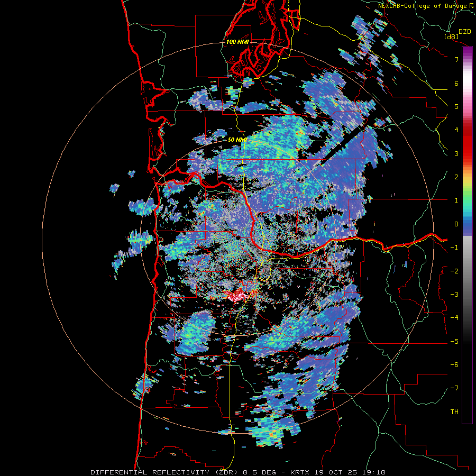Click the differential reflectivity color bar
Image resolution: width=476 pixels, height=476 pixels.
(467, 235)
